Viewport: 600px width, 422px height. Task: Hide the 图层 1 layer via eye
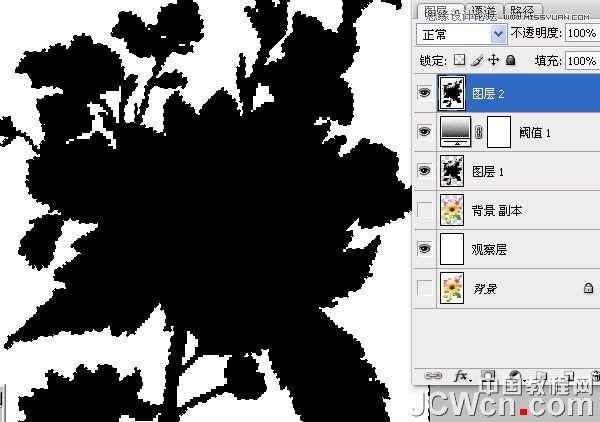click(x=424, y=171)
